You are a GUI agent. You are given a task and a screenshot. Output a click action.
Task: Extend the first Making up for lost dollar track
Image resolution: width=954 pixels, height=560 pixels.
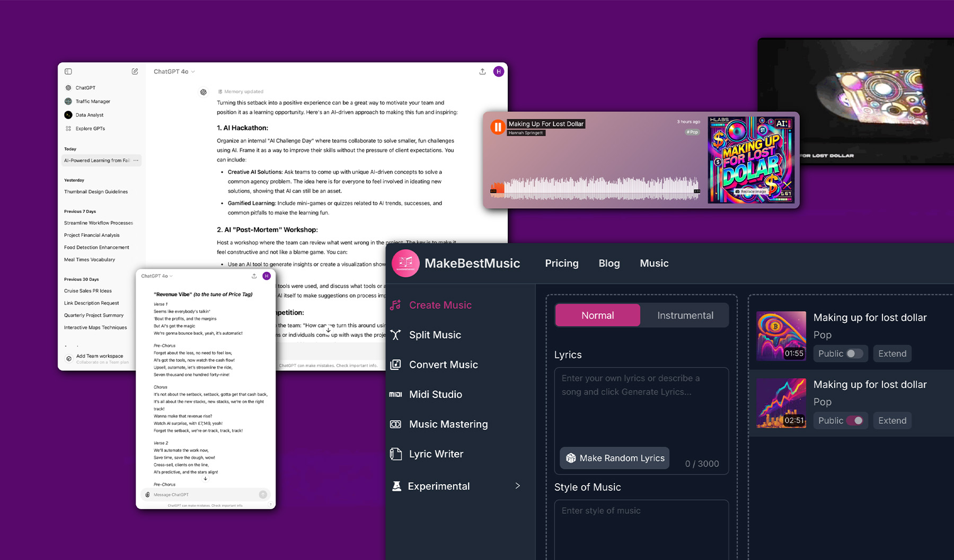pyautogui.click(x=892, y=353)
